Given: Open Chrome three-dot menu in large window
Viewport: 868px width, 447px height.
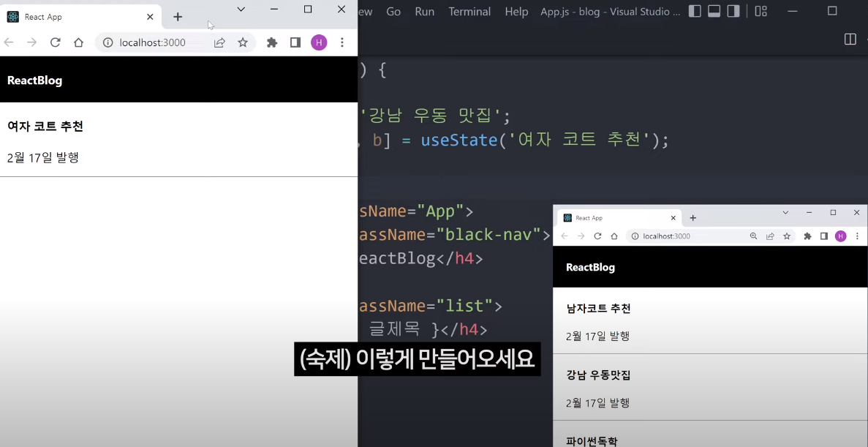Looking at the screenshot, I should click(341, 42).
